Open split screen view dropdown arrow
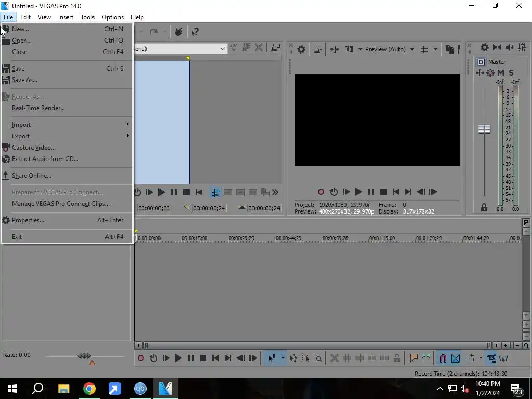The image size is (532, 399). 360,49
